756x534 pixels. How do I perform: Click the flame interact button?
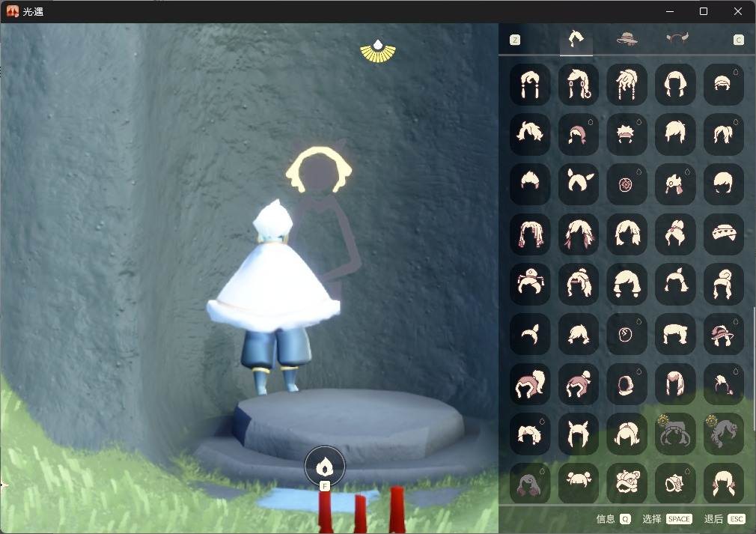tap(325, 467)
